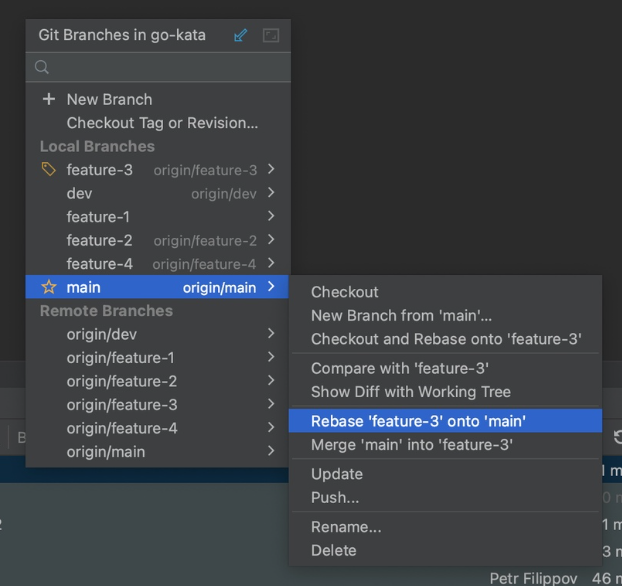Click the restore popup size icon
This screenshot has height=586, width=622.
coord(270,35)
